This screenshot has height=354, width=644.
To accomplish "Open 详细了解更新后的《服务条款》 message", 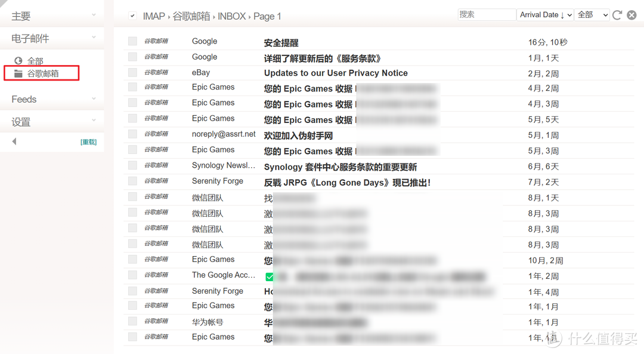I will (x=323, y=59).
